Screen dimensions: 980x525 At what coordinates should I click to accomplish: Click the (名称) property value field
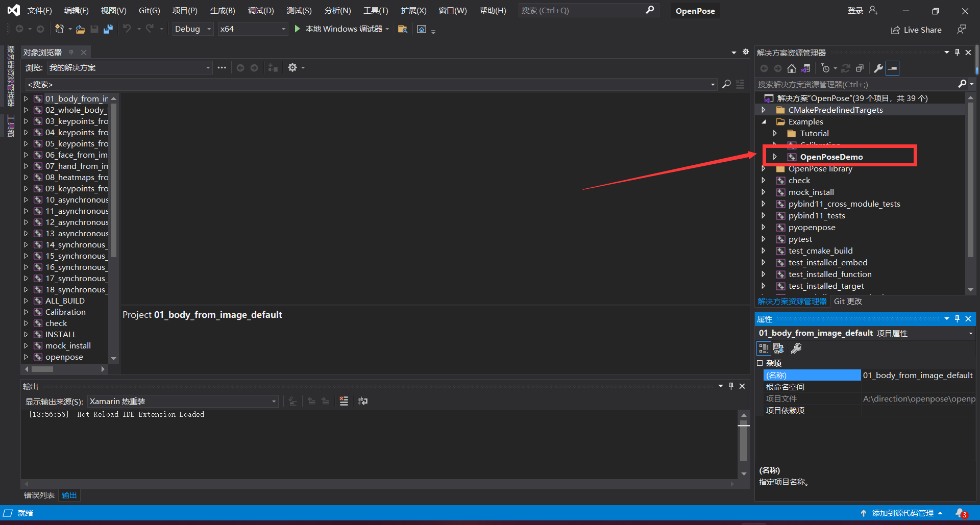[918, 375]
